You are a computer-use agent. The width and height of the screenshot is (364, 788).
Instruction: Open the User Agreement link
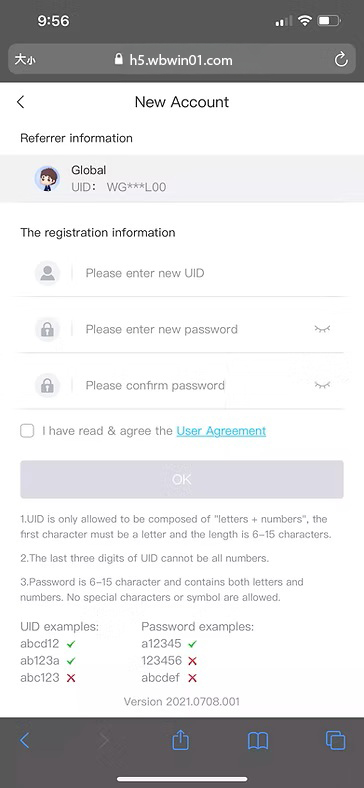[x=221, y=431]
